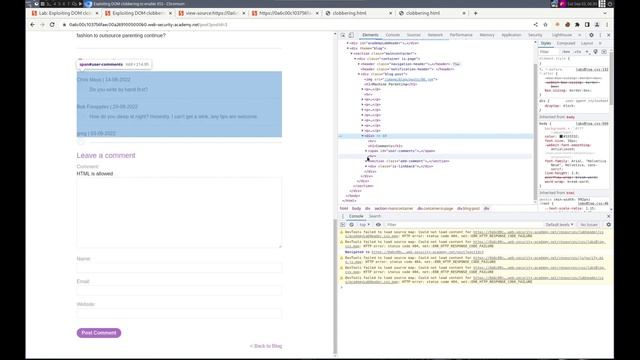Switch to the Sources tab in DevTools

pos(413,35)
